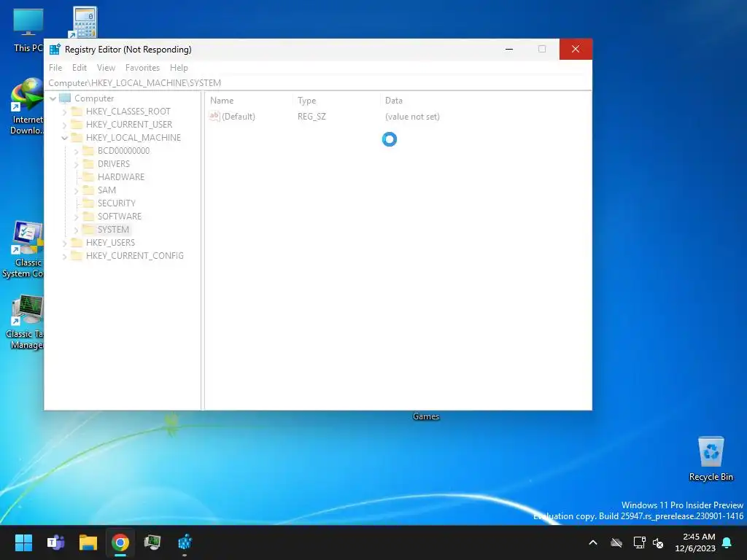This screenshot has height=560, width=747.
Task: Click the REG_SZ type cell
Action: coord(311,117)
